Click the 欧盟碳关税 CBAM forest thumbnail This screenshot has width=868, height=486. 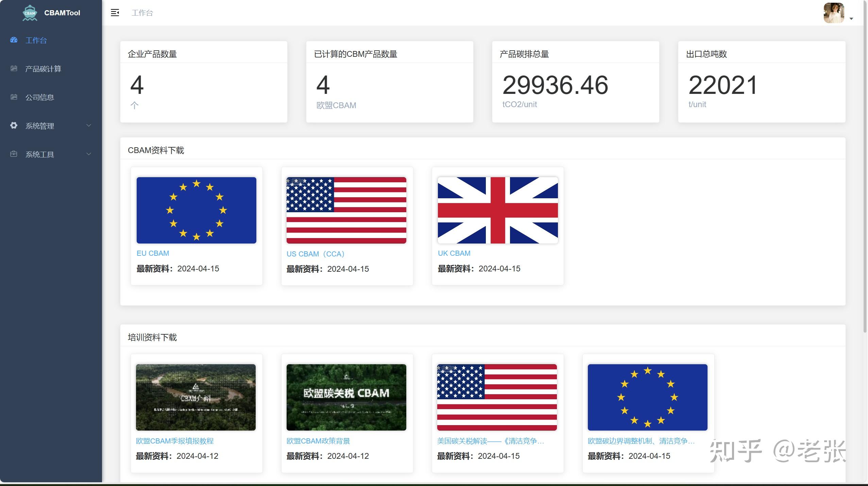point(346,397)
